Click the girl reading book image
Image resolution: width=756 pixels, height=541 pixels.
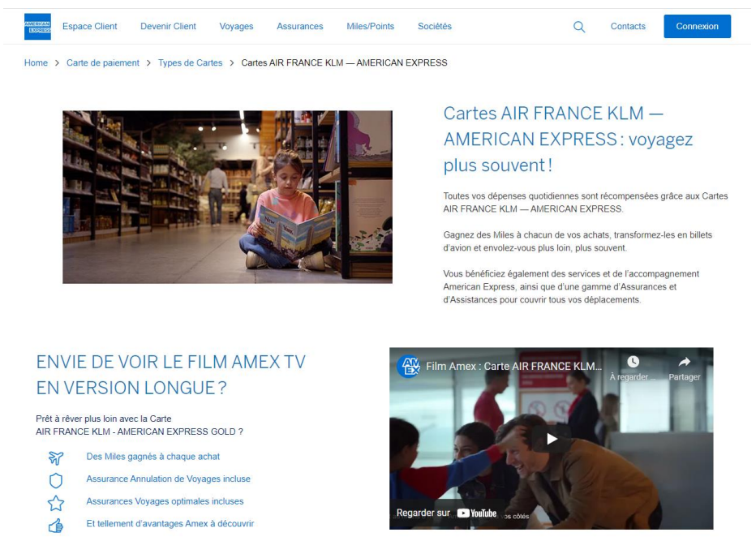228,197
